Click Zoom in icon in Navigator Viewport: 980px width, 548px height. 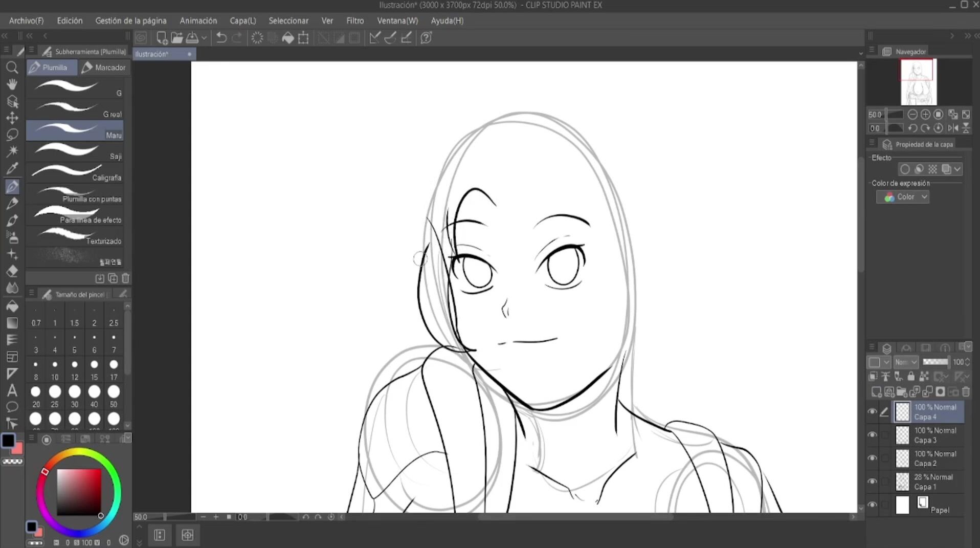tap(925, 115)
